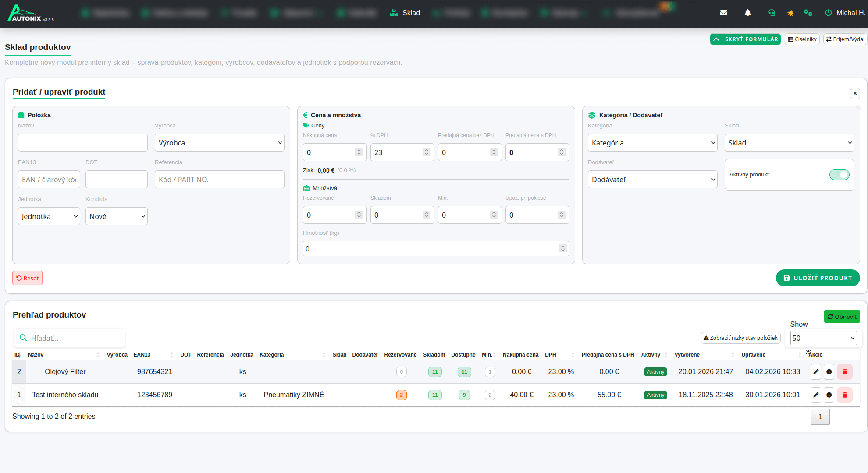Open the Príjem/Výdaj tab
The width and height of the screenshot is (868, 473).
845,39
